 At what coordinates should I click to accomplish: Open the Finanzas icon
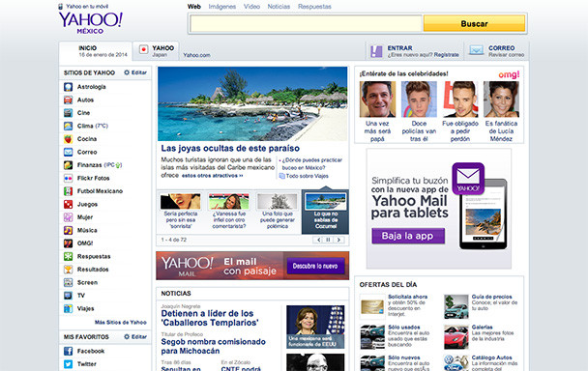(x=68, y=165)
